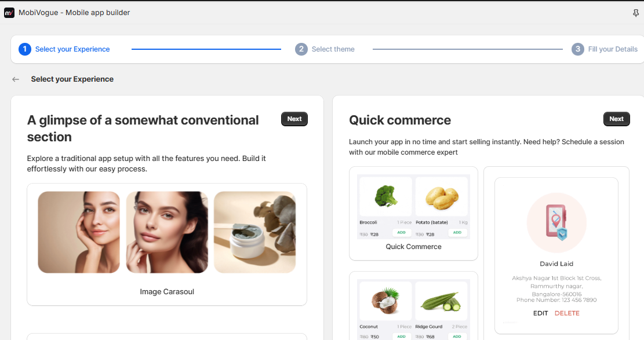Screen dimensions: 644x340
Task: Click the Broccoli product image
Action: point(385,196)
